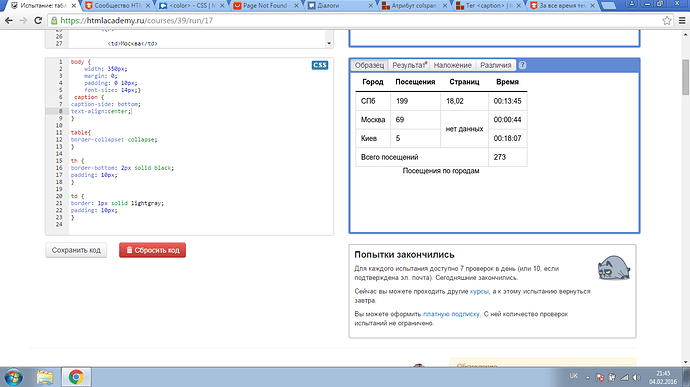Click the red Сбросить код button
This screenshot has width=690, height=387.
point(152,250)
